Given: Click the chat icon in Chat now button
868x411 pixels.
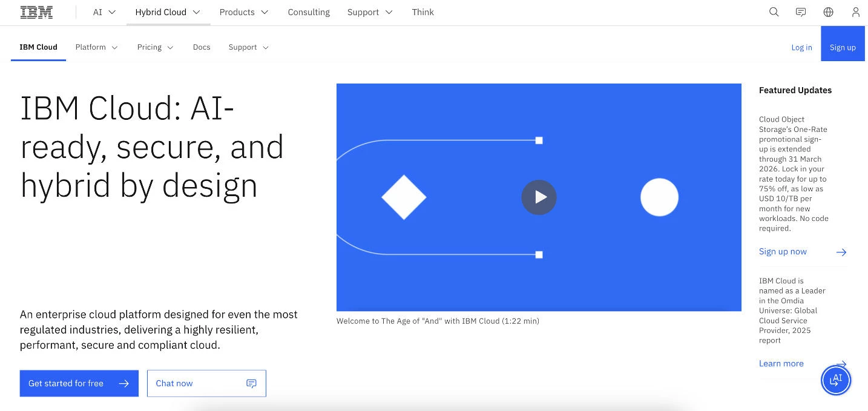Looking at the screenshot, I should tap(251, 384).
